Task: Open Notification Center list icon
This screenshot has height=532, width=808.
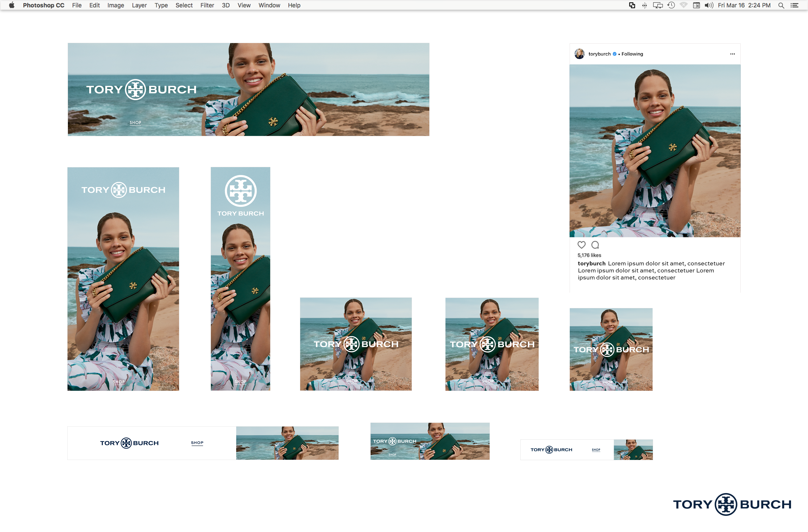Action: click(x=794, y=5)
